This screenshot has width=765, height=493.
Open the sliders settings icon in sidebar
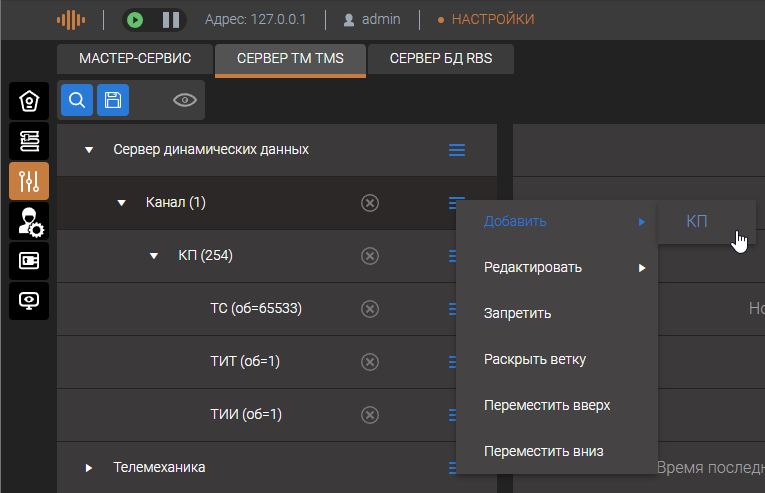point(28,181)
